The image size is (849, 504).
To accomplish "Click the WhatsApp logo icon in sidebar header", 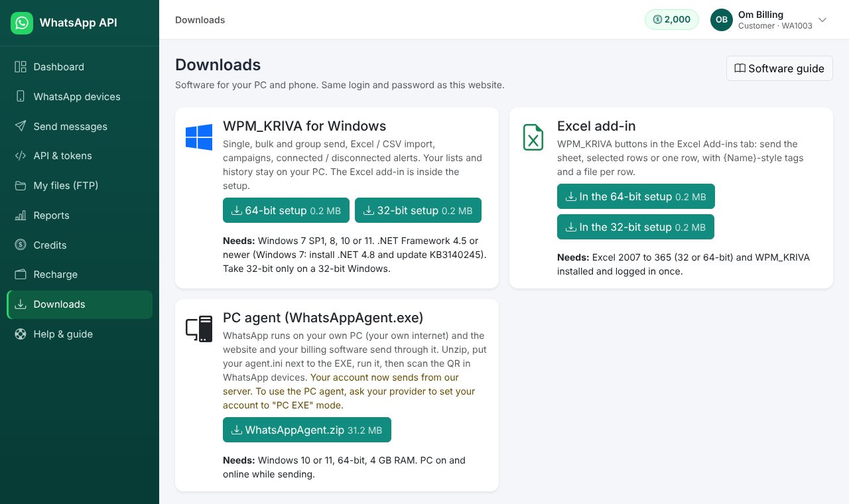I will pos(22,23).
